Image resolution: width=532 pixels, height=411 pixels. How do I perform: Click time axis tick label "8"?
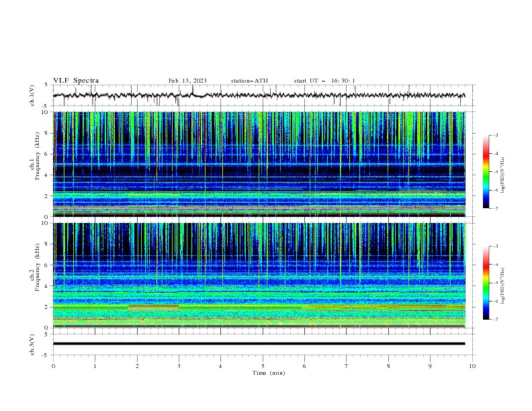(388, 366)
